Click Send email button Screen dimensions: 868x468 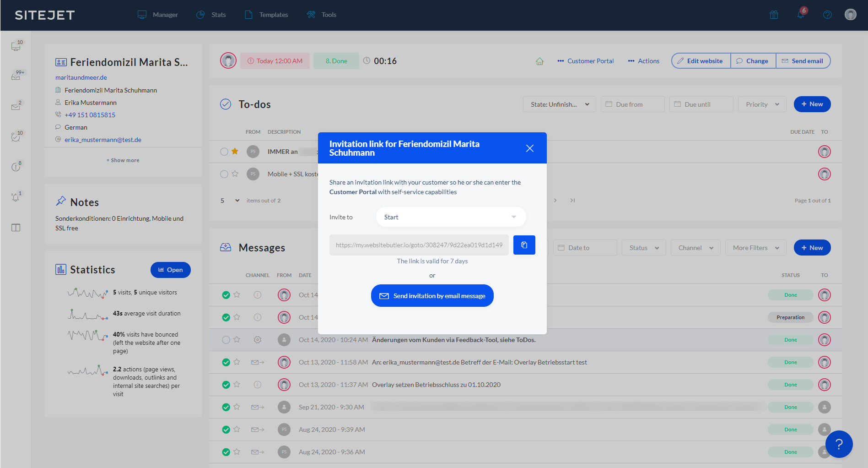[803, 61]
